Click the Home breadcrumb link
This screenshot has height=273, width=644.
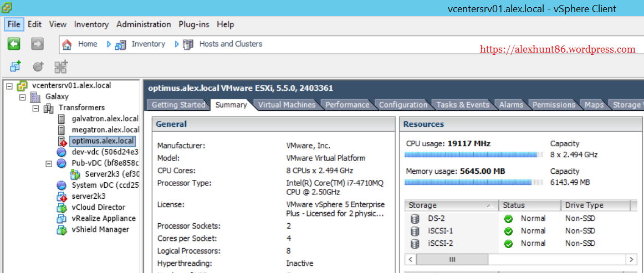(x=88, y=44)
